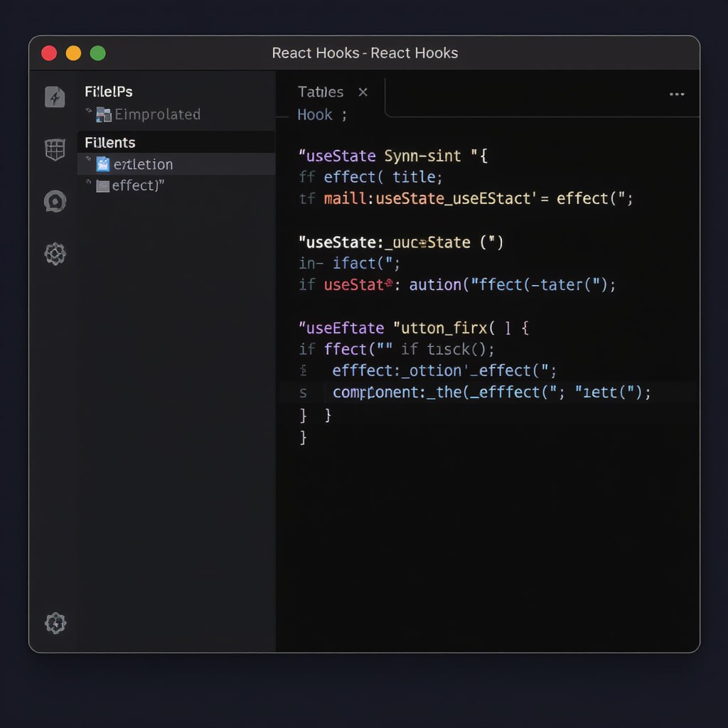Screen dimensions: 728x728
Task: Switch to the Tatles tab
Action: click(x=321, y=92)
